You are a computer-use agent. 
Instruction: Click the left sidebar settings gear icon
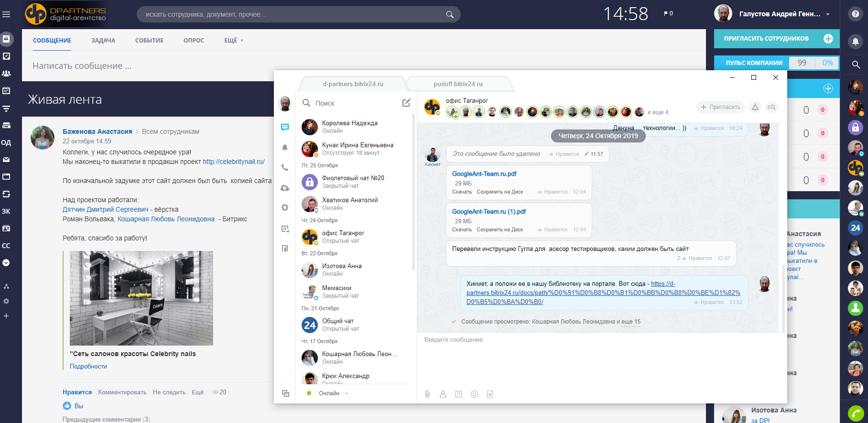click(x=6, y=301)
